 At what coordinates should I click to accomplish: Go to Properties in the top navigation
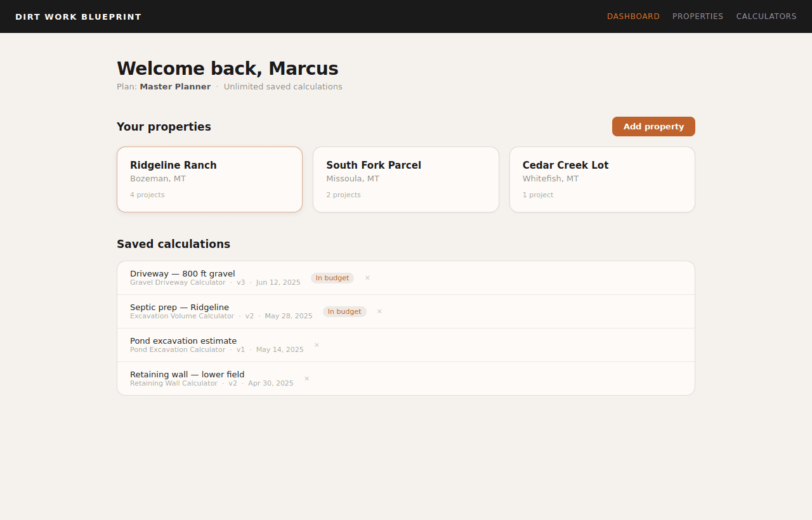point(698,16)
